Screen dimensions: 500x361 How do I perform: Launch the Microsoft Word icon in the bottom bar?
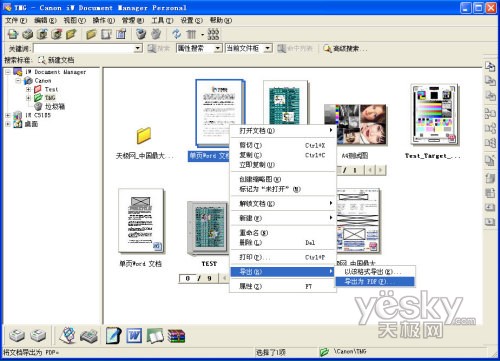pos(134,336)
